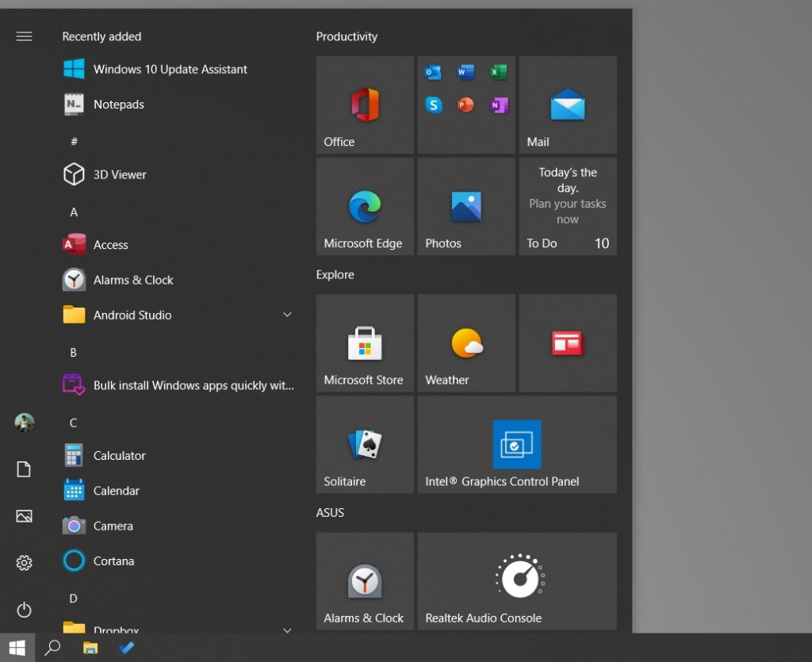Click the user account avatar
Screen dimensions: 812x662
tap(24, 423)
